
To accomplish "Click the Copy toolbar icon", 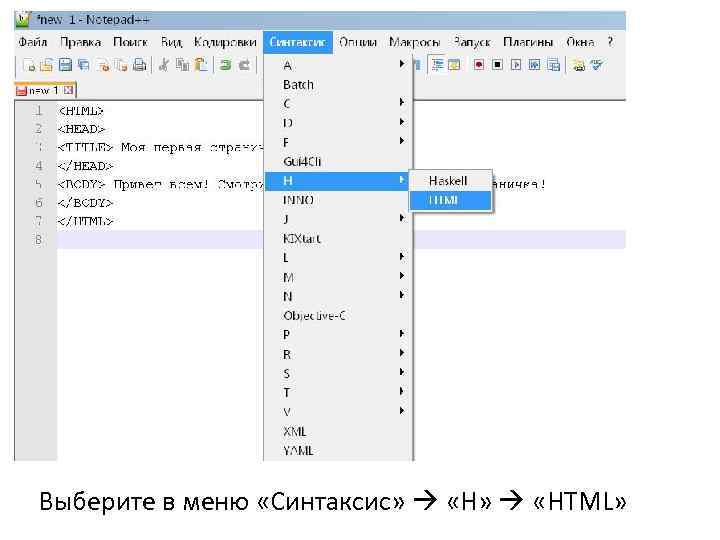I will click(x=182, y=65).
